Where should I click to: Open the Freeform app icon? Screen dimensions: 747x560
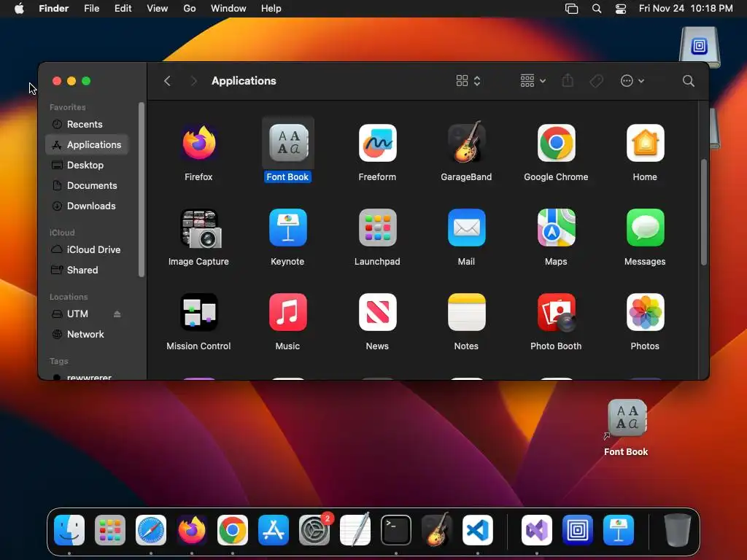(377, 143)
